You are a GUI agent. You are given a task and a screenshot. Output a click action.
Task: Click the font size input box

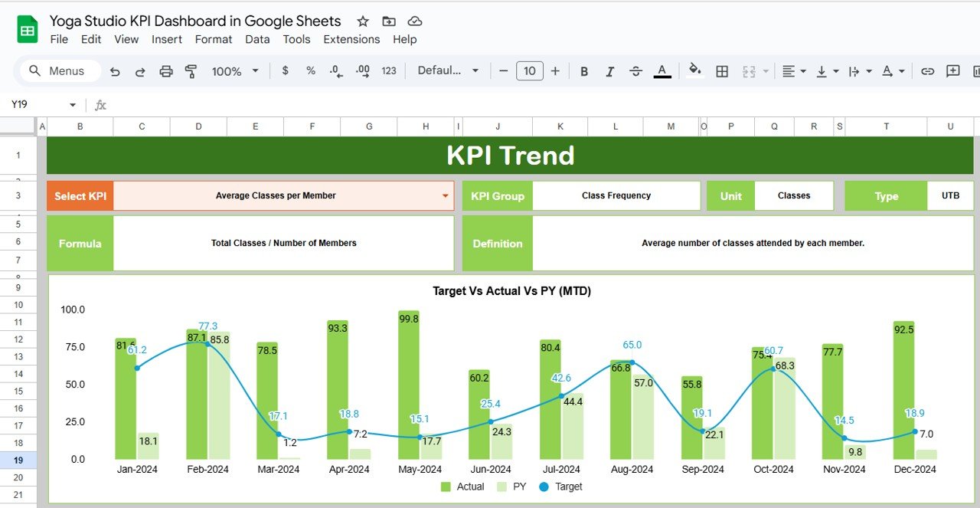click(x=529, y=71)
